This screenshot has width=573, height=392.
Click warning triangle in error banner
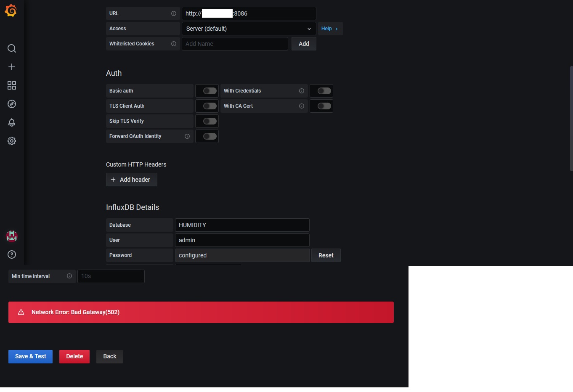(x=21, y=312)
